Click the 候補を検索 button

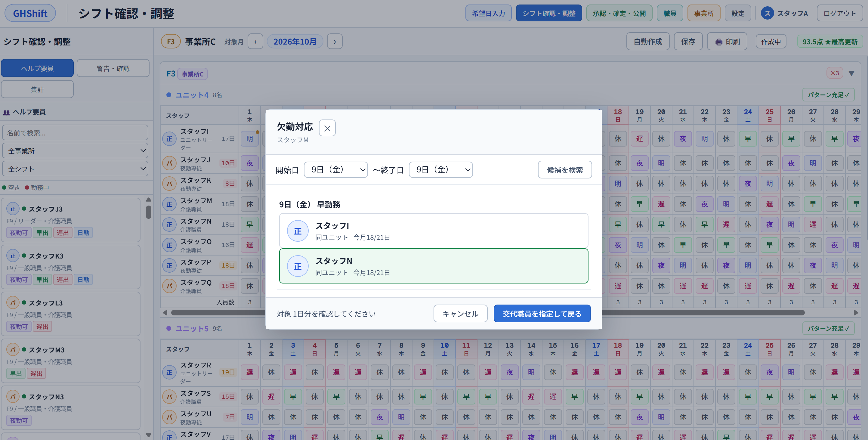tap(565, 170)
